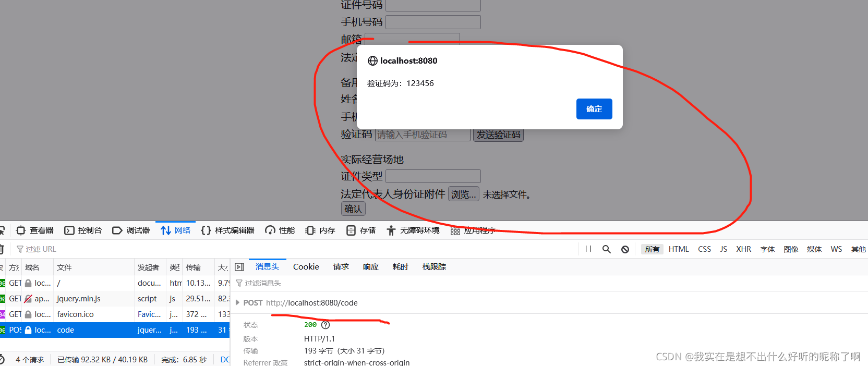Click the 手机号码 input field
868x366 pixels.
[x=433, y=22]
